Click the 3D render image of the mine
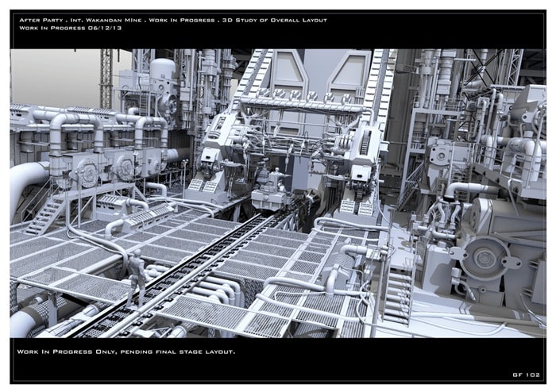 (x=278, y=193)
